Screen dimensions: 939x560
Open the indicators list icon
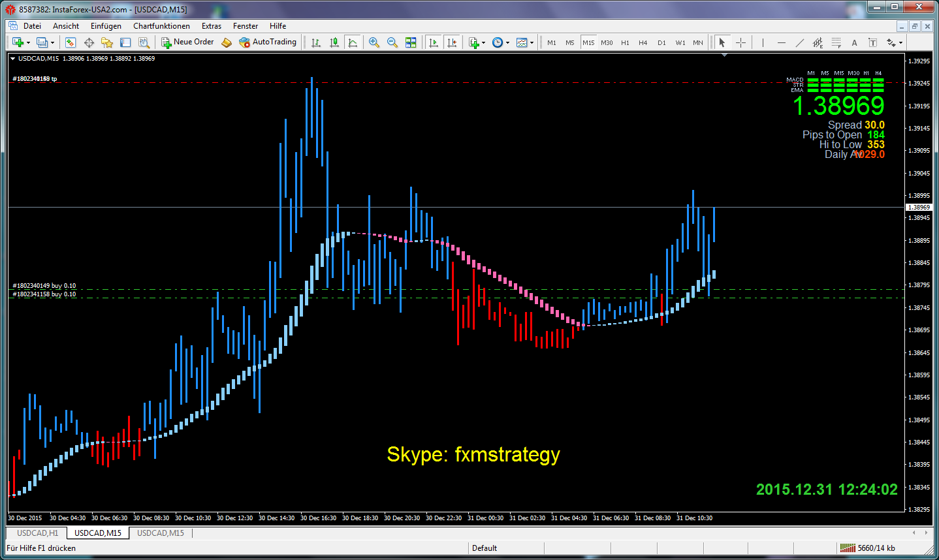pyautogui.click(x=474, y=42)
